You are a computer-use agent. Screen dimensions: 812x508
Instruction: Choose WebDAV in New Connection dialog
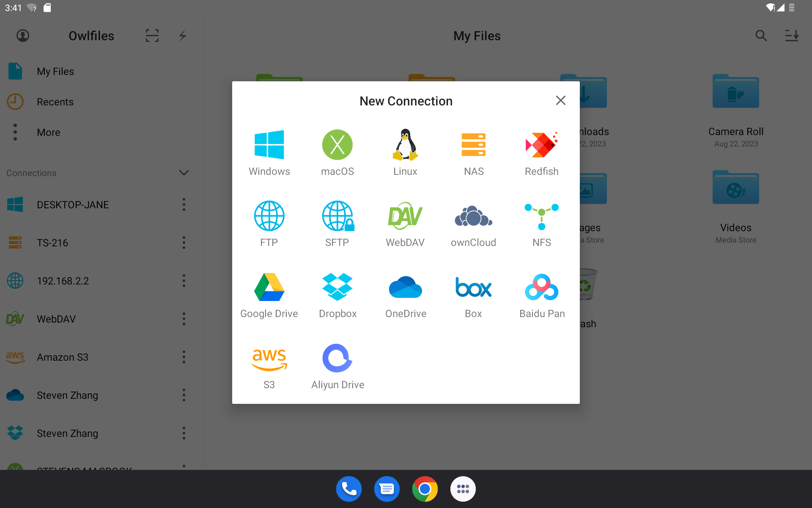(x=406, y=224)
